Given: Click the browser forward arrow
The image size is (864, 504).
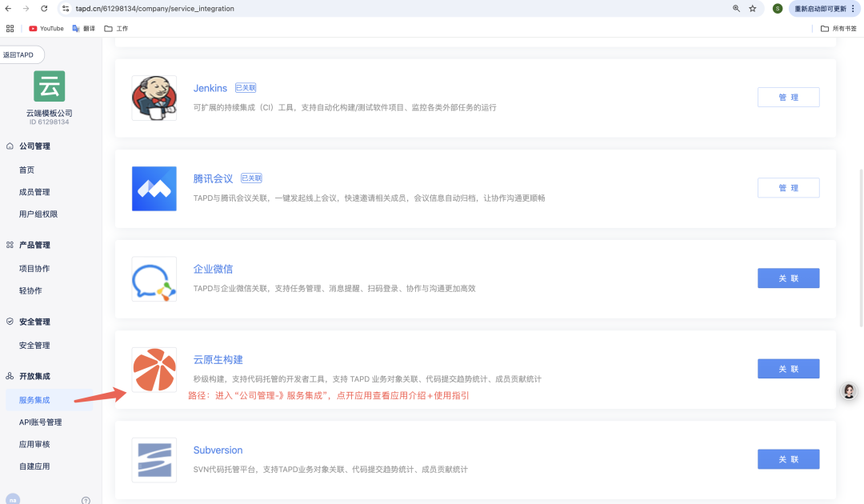Looking at the screenshot, I should pyautogui.click(x=26, y=8).
